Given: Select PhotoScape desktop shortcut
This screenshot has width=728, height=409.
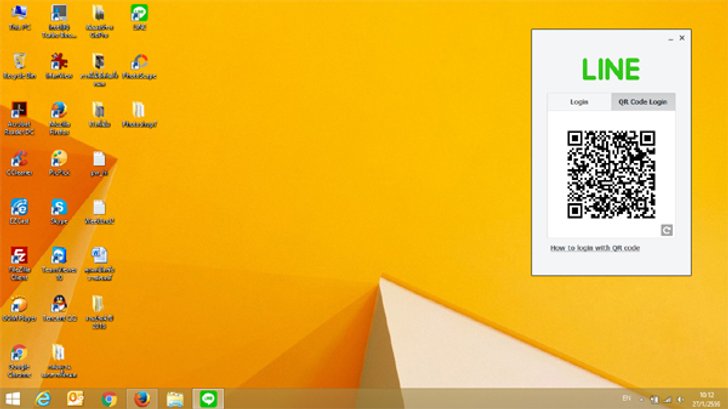Looking at the screenshot, I should click(139, 66).
